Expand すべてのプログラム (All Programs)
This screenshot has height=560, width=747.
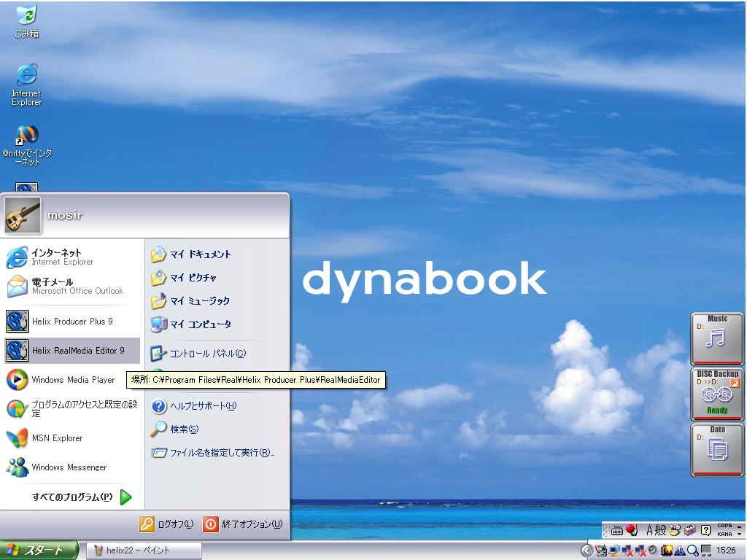tap(82, 497)
